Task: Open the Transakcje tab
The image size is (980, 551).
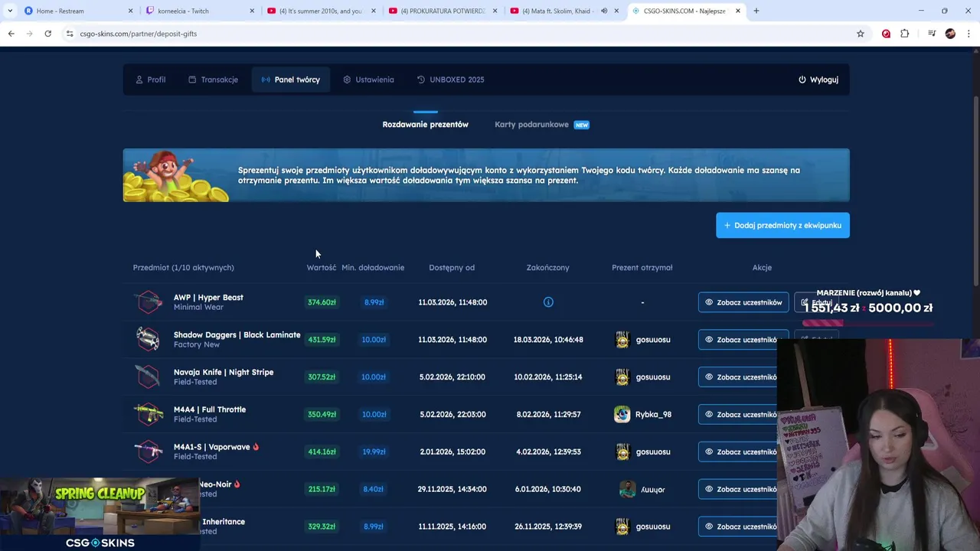Action: [213, 80]
